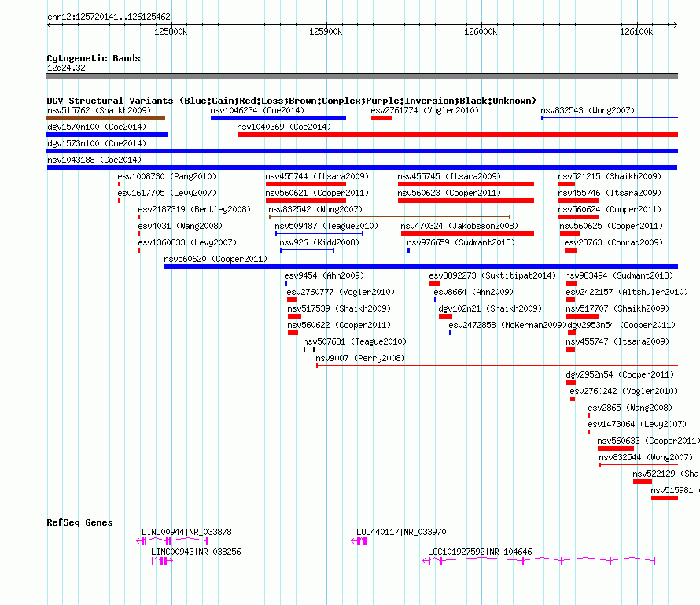Image resolution: width=700 pixels, height=605 pixels.
Task: Click nsv517707 (Shaikh2009) label
Action: click(x=617, y=308)
